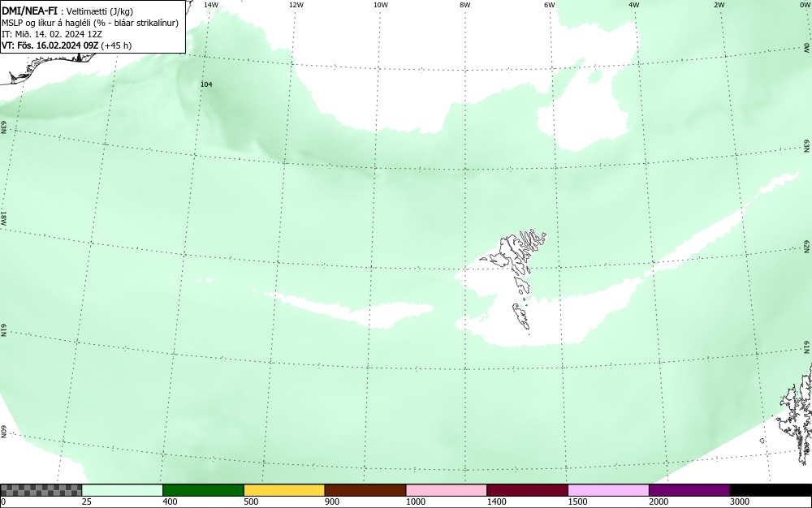Click the "3000" legend value
Screen dimensions: 812x508
pos(740,502)
